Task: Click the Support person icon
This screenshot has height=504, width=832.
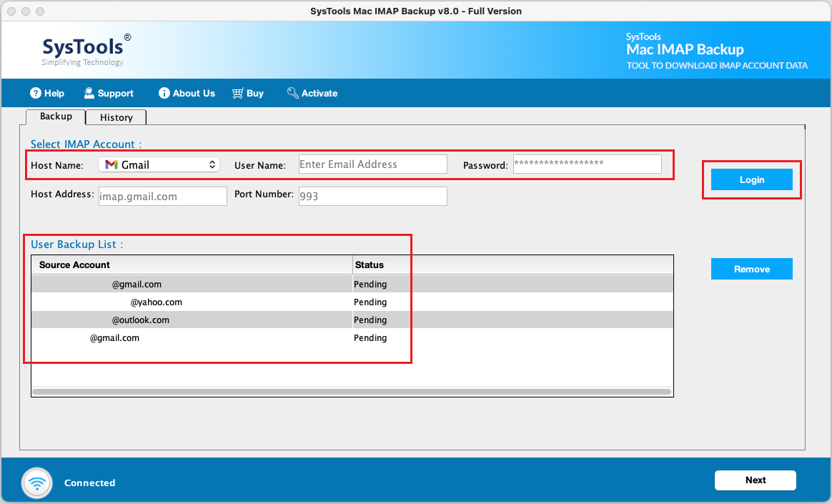Action: coord(89,94)
